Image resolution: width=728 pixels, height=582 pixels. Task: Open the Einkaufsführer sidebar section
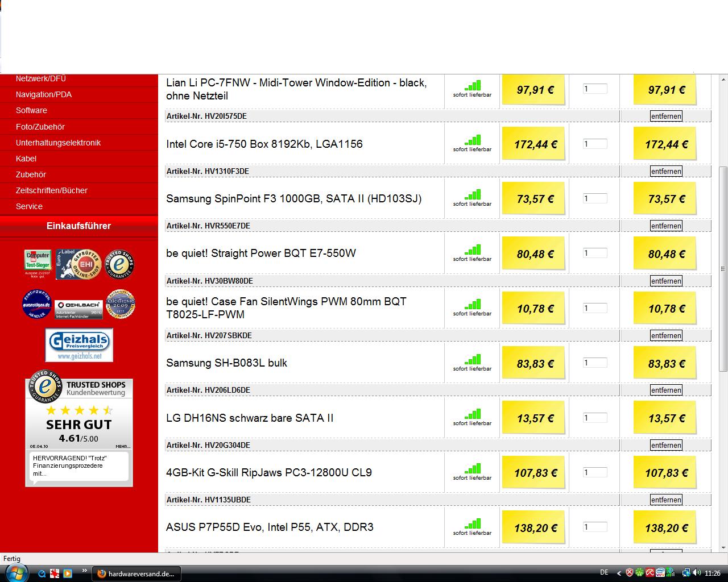[78, 226]
